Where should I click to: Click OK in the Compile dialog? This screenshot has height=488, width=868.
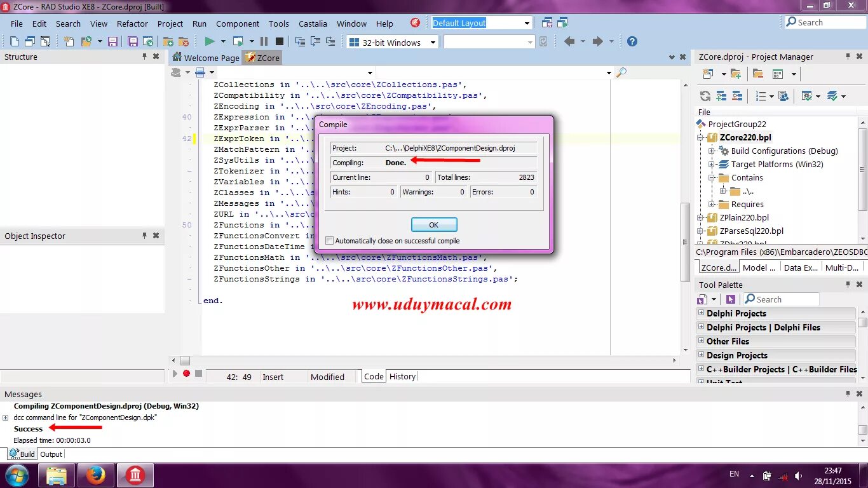pyautogui.click(x=434, y=224)
